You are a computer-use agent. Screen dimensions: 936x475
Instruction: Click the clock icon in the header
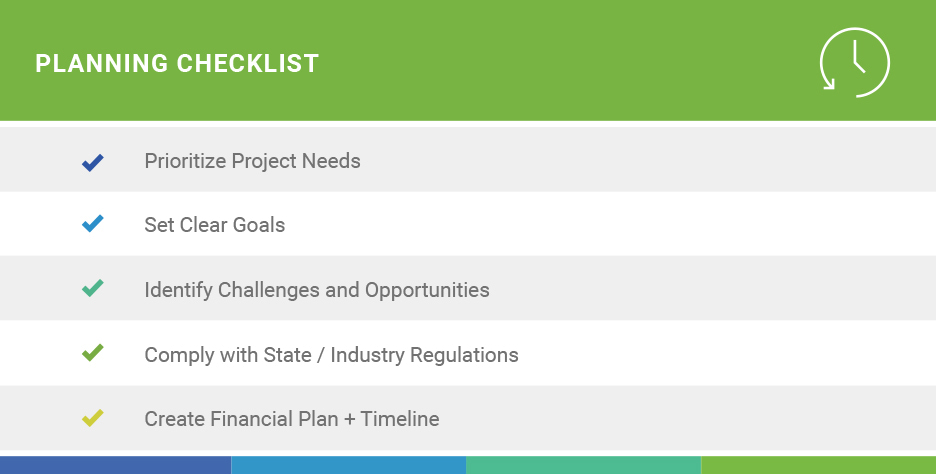[855, 62]
